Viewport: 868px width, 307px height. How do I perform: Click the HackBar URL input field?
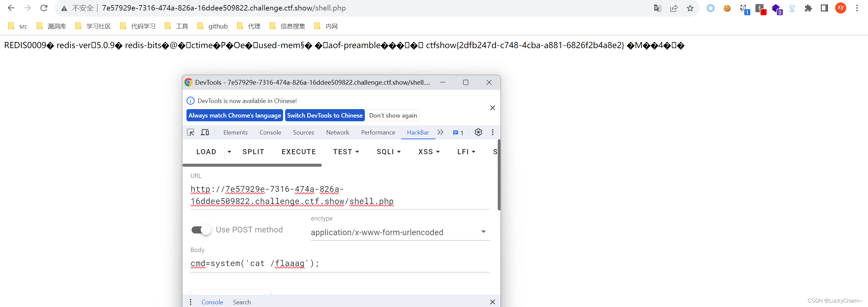[x=340, y=196]
